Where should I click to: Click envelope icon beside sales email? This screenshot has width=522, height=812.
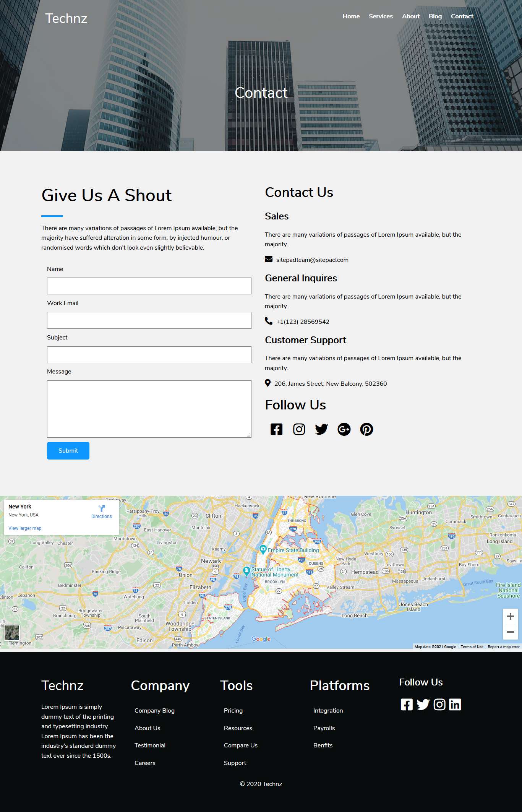[269, 259]
